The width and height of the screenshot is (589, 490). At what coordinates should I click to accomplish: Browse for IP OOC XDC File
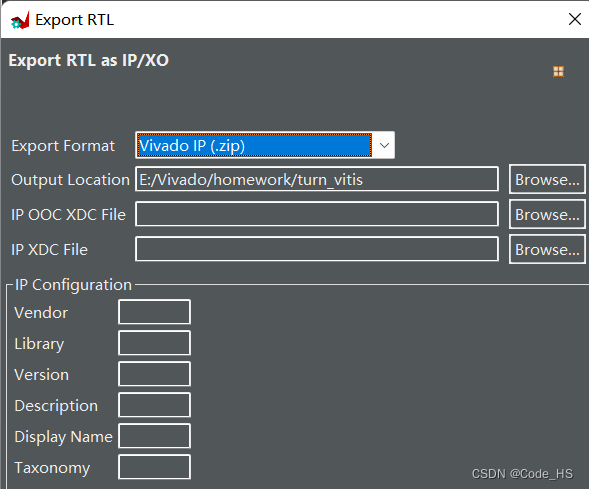[547, 214]
